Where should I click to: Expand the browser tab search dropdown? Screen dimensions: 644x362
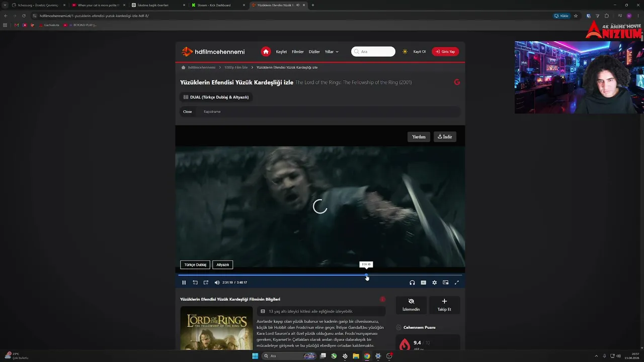(x=5, y=5)
